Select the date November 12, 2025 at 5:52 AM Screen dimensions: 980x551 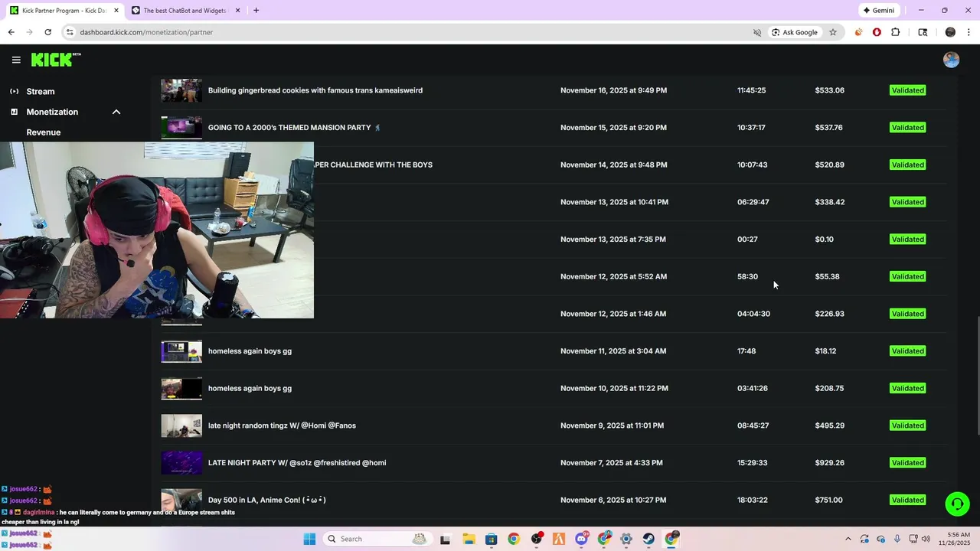click(613, 277)
